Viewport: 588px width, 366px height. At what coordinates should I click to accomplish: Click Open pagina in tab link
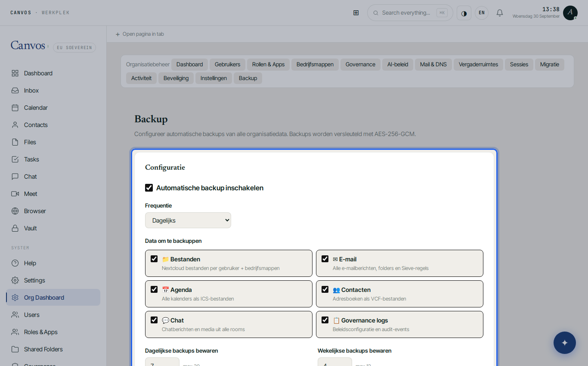(x=139, y=34)
